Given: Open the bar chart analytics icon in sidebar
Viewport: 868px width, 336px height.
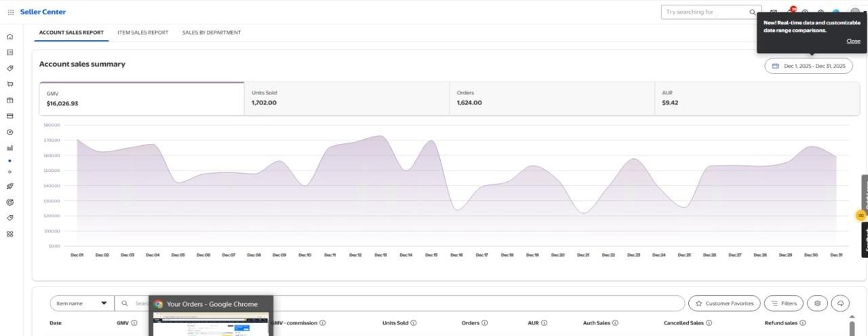Looking at the screenshot, I should tap(9, 148).
